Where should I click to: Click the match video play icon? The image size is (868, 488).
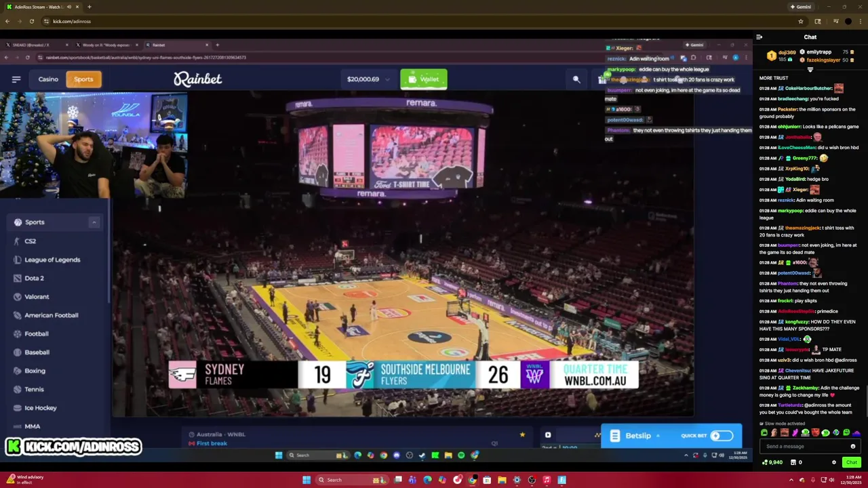[x=548, y=435]
